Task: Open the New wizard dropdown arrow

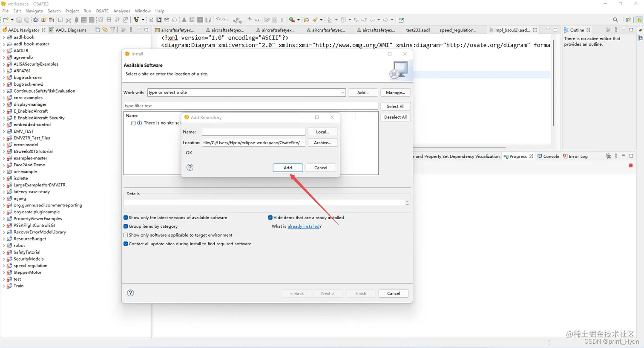Action: [x=12, y=20]
